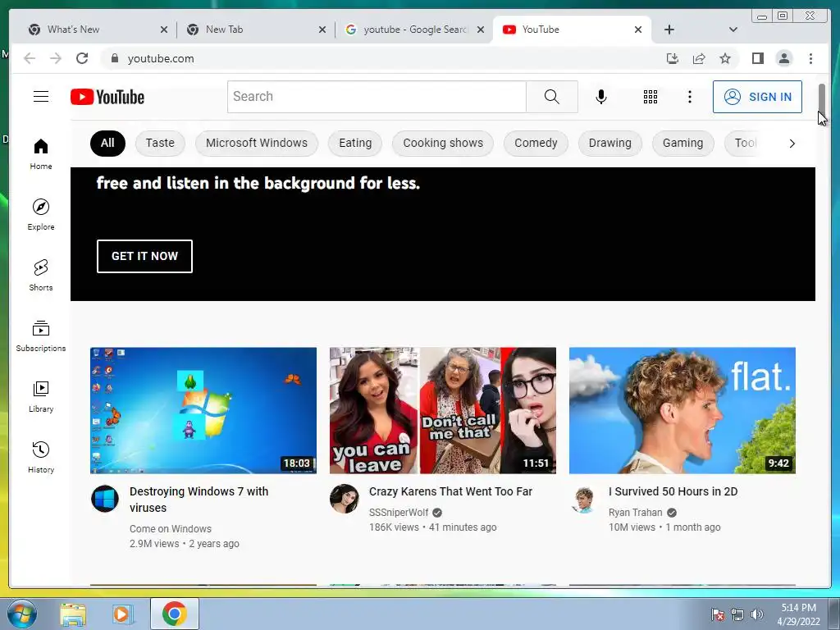The image size is (840, 630).
Task: Click the Come on Windows channel avatar
Action: (104, 499)
